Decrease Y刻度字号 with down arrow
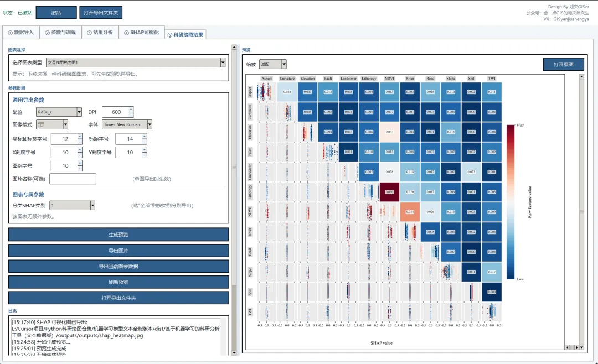 tap(144, 155)
